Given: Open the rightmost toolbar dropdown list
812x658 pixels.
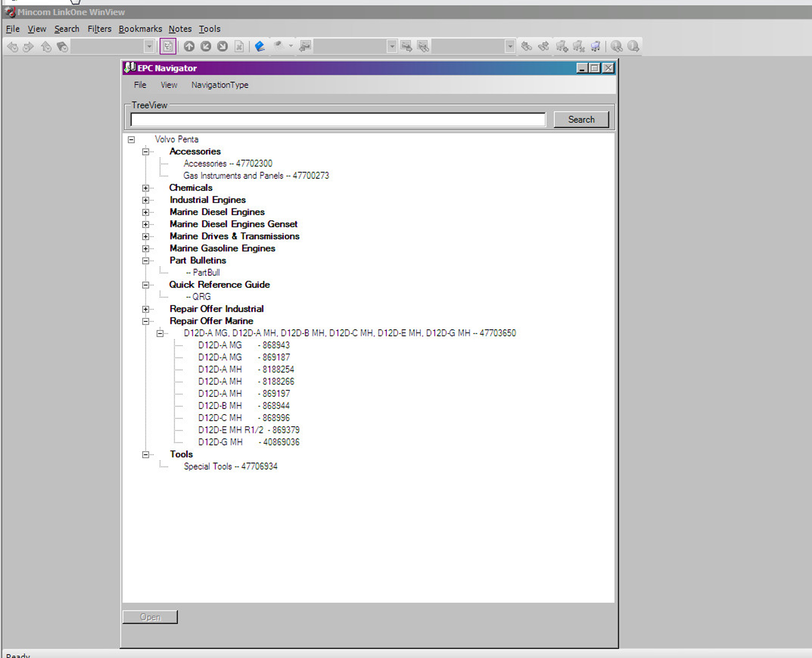Looking at the screenshot, I should 510,46.
